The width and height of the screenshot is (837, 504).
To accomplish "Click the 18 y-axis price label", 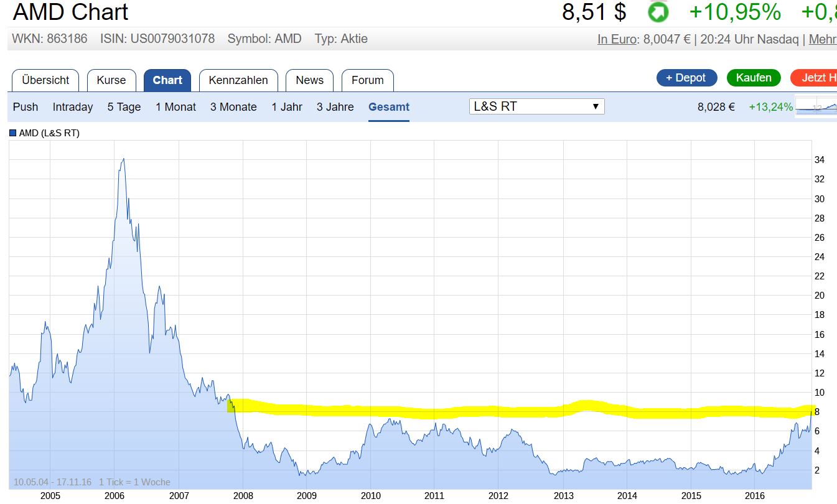I will [820, 315].
